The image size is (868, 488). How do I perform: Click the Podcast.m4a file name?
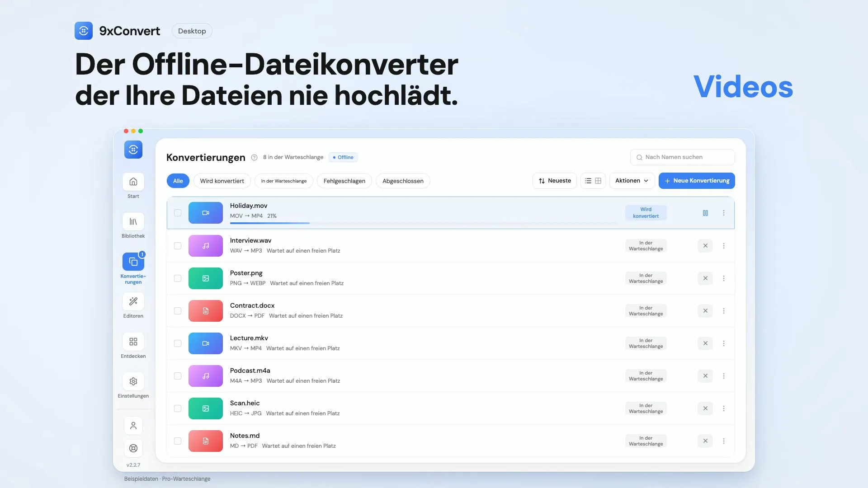(x=250, y=371)
